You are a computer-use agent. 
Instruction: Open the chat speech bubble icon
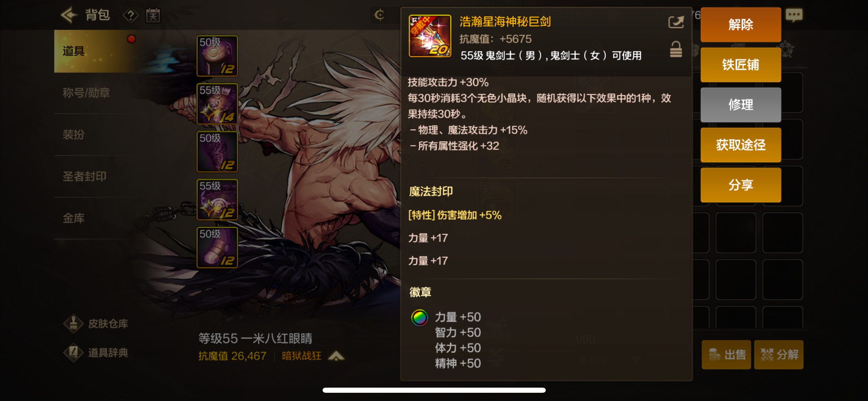(x=794, y=15)
